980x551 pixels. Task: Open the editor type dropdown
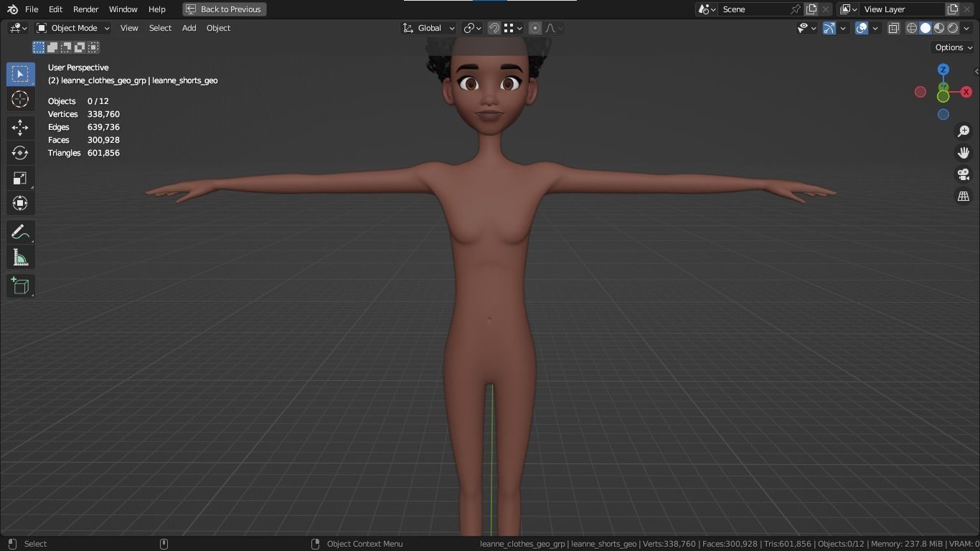click(x=18, y=28)
